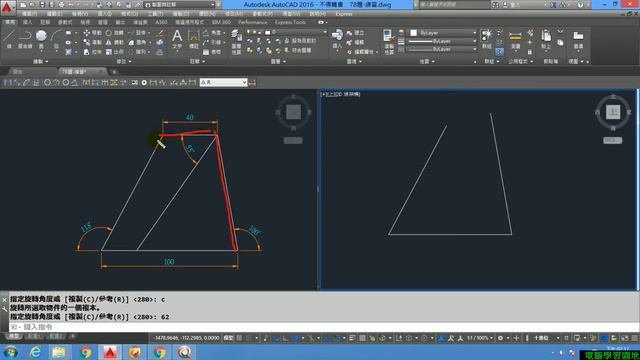The height and width of the screenshot is (360, 640).
Task: Select the Rotate tool in Modify panel
Action: 114,33
